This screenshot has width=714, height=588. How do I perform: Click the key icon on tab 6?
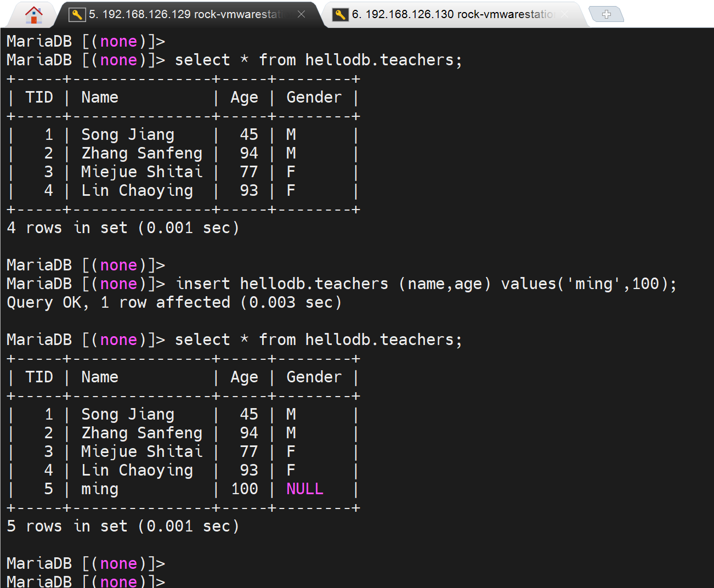[x=341, y=15]
